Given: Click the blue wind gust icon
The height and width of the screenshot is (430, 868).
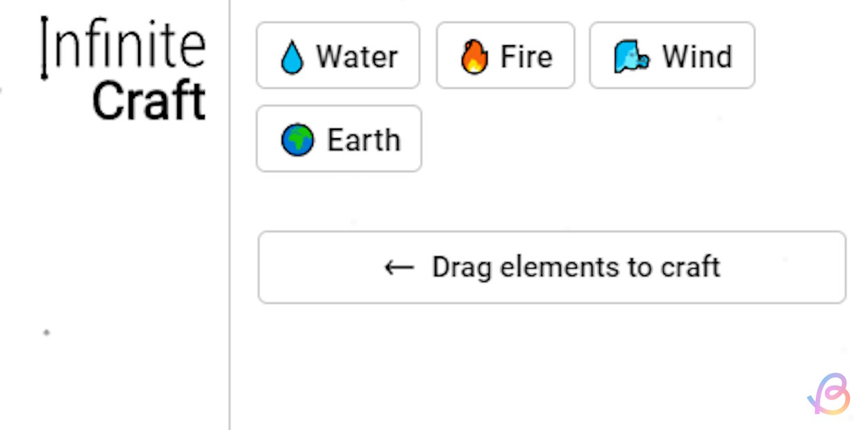Looking at the screenshot, I should (x=631, y=56).
